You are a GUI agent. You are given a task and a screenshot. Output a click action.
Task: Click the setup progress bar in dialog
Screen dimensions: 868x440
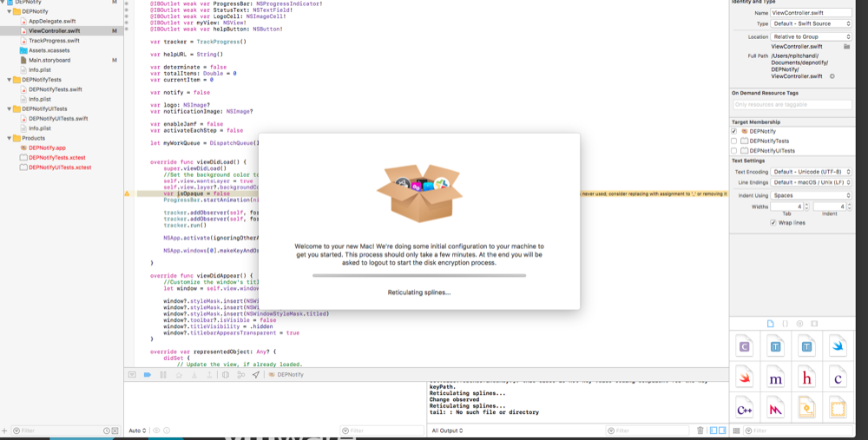point(419,275)
